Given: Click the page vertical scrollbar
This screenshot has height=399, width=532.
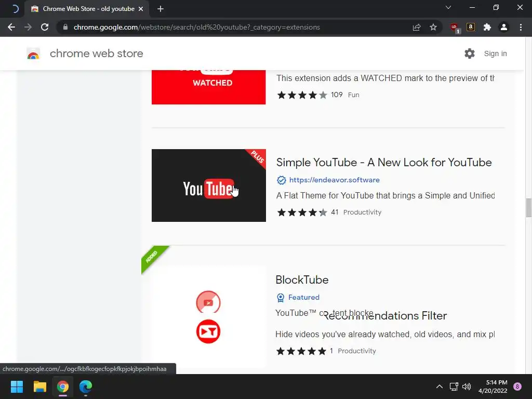Looking at the screenshot, I should (x=528, y=208).
